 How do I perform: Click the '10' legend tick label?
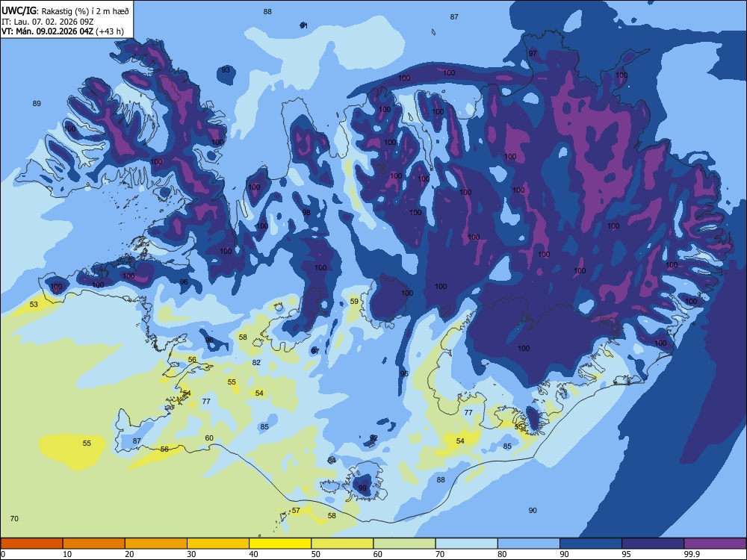pos(67,554)
